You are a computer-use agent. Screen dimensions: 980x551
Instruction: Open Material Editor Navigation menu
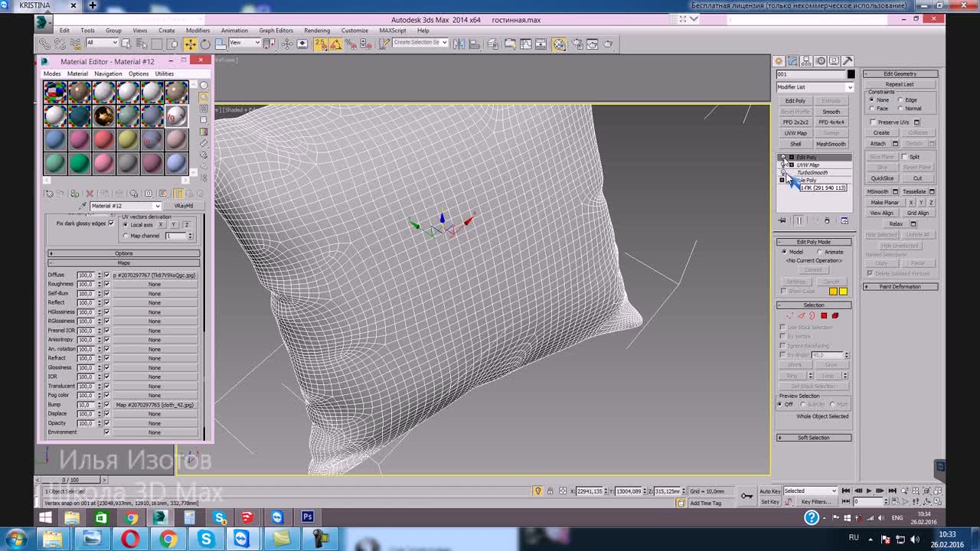[108, 74]
